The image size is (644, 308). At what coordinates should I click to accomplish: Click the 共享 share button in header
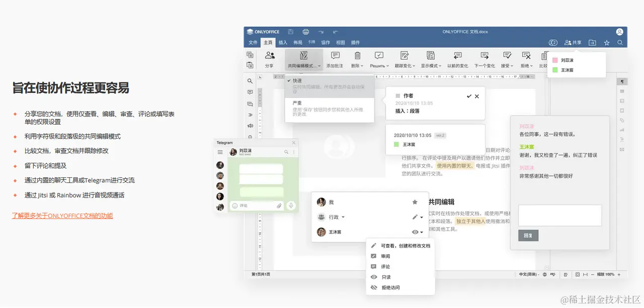[x=573, y=43]
